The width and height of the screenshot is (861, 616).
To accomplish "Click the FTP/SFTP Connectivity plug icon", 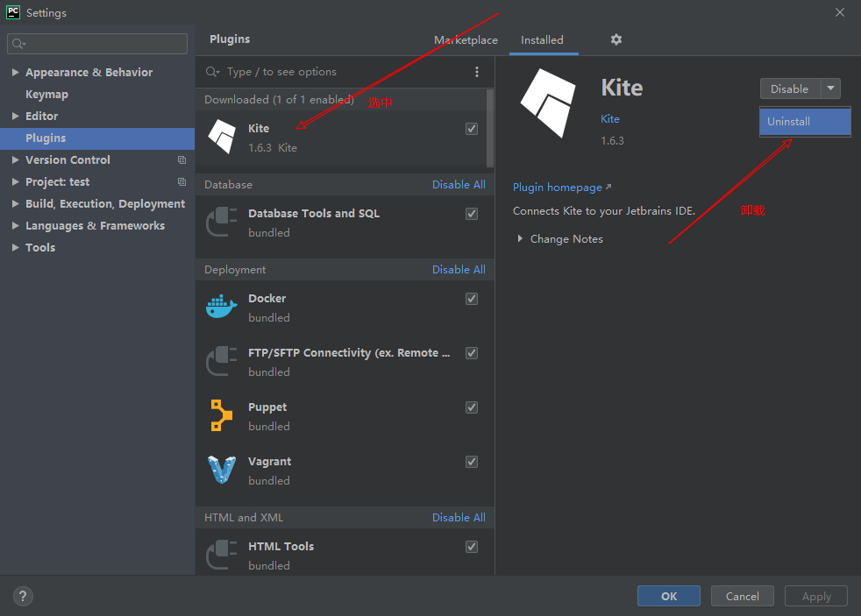I will point(221,361).
